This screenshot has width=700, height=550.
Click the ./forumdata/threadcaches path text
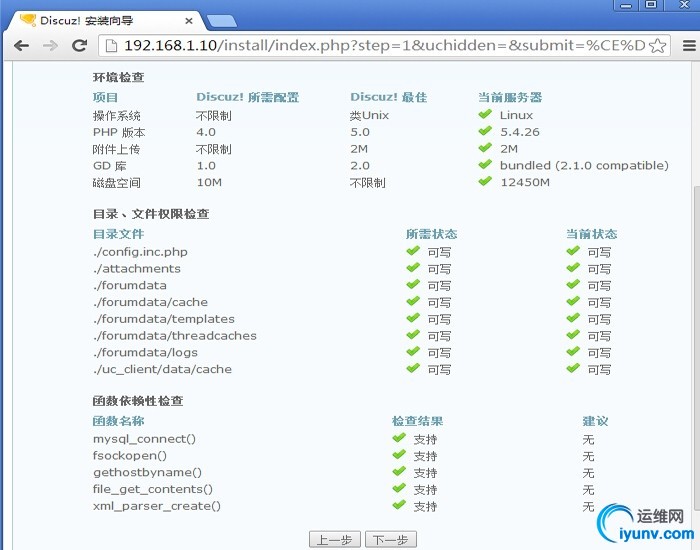click(175, 336)
